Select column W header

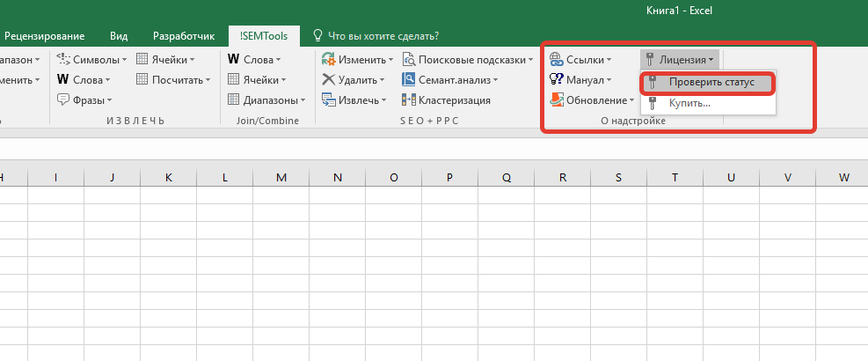[x=843, y=178]
